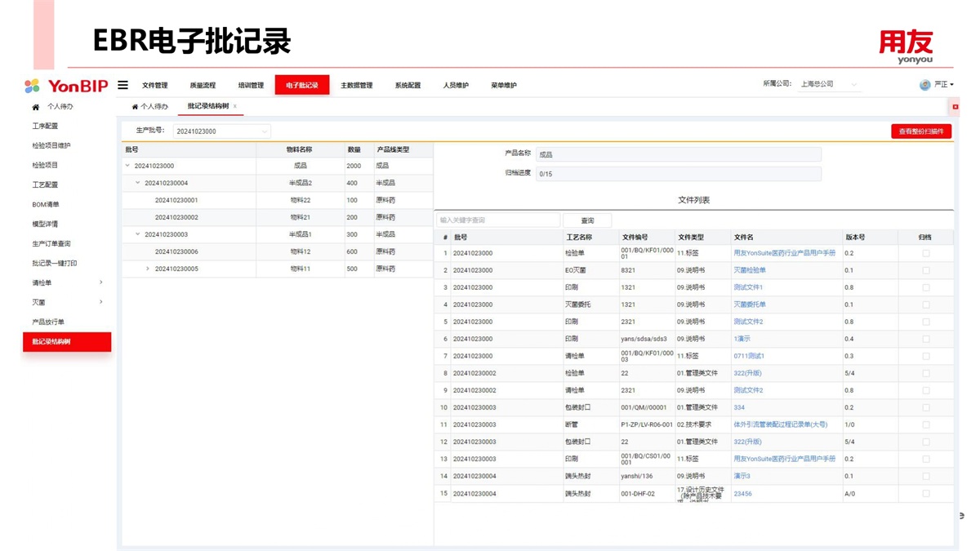Select the 归档 checkbox for row 15
The width and height of the screenshot is (980, 551).
925,493
